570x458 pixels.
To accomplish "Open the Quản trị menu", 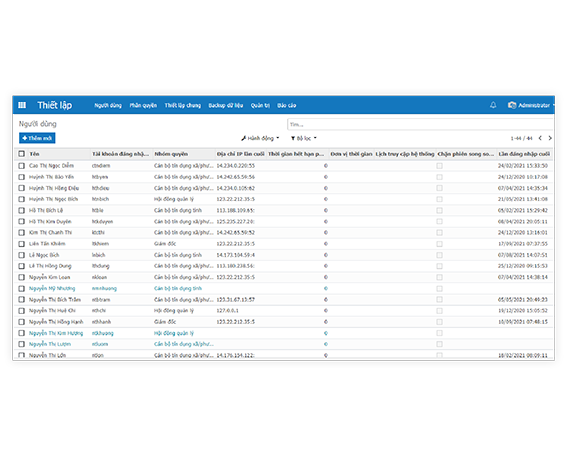I will pyautogui.click(x=260, y=105).
